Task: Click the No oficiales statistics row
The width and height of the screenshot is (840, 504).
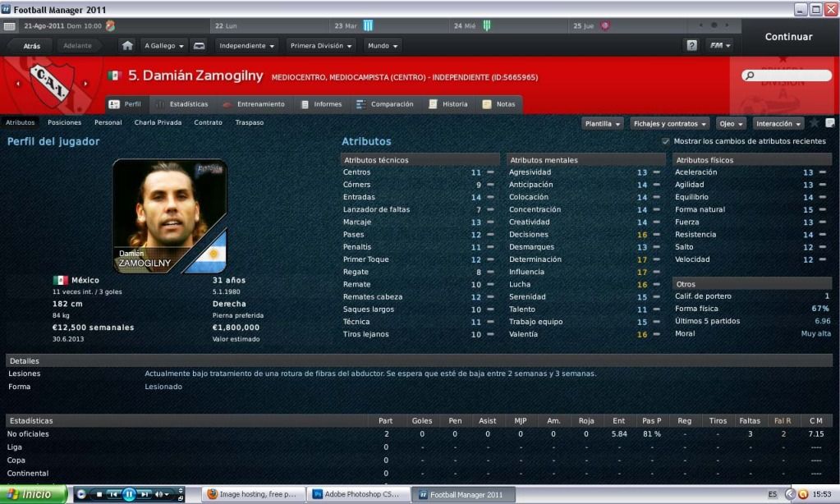Action: (x=418, y=434)
